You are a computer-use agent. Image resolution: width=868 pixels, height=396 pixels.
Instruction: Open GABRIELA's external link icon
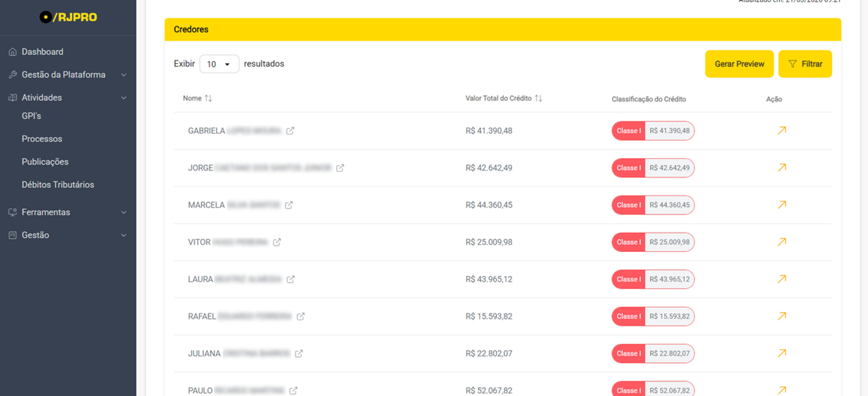point(290,131)
